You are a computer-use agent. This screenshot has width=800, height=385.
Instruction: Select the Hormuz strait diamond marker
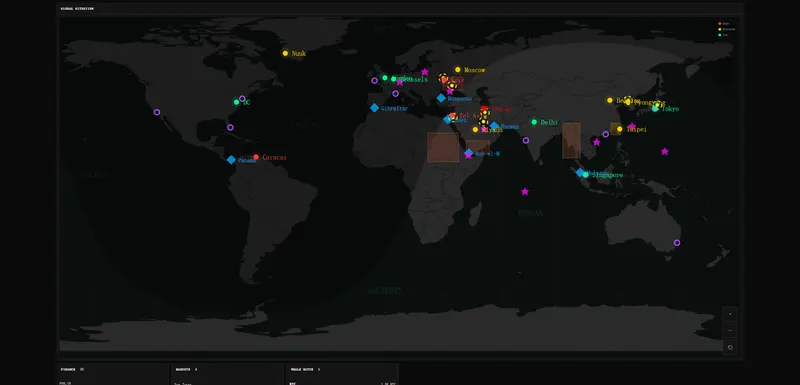pos(494,126)
